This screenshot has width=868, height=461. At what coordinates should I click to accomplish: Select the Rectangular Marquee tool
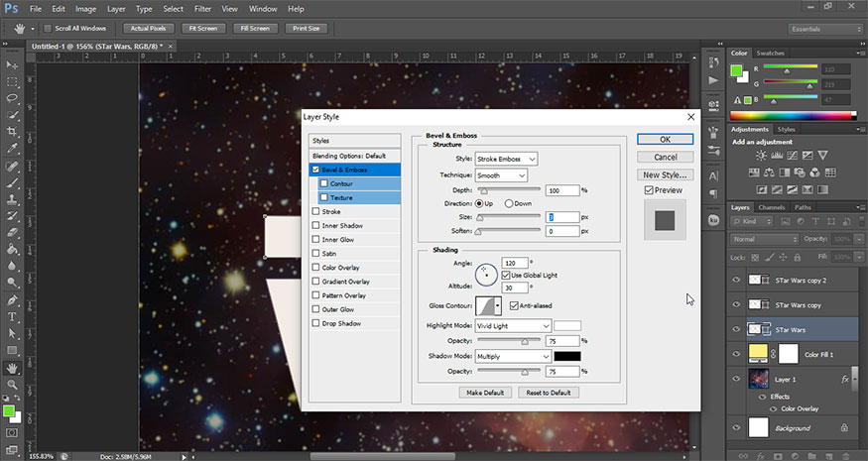12,82
